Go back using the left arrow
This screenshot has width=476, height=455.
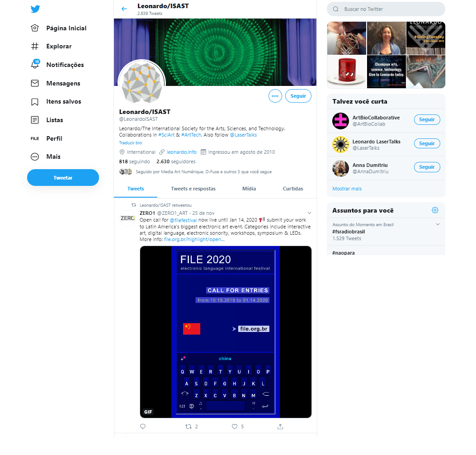point(124,9)
